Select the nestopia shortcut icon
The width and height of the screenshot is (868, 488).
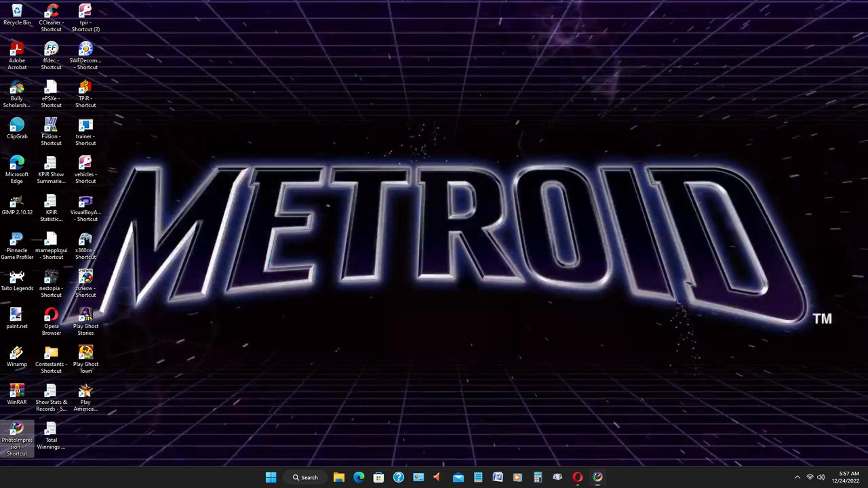click(x=51, y=283)
